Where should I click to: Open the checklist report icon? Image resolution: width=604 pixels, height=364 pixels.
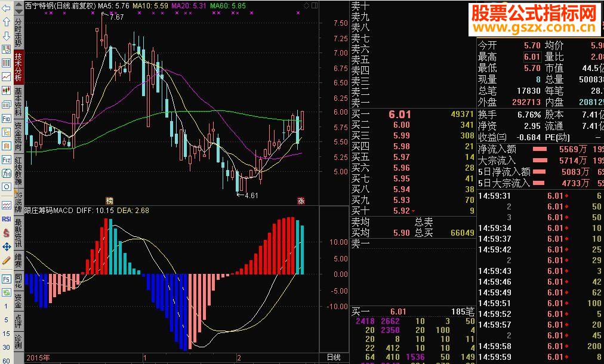[x=6, y=50]
